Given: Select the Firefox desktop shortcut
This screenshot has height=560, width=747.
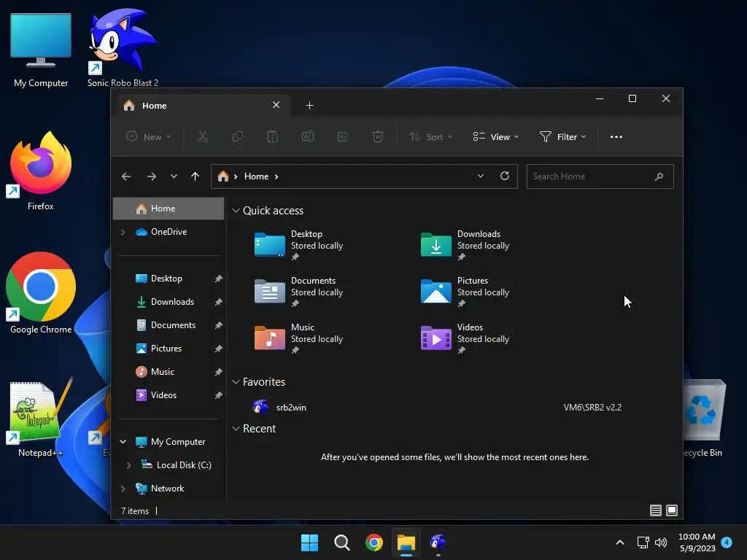Looking at the screenshot, I should point(41,171).
